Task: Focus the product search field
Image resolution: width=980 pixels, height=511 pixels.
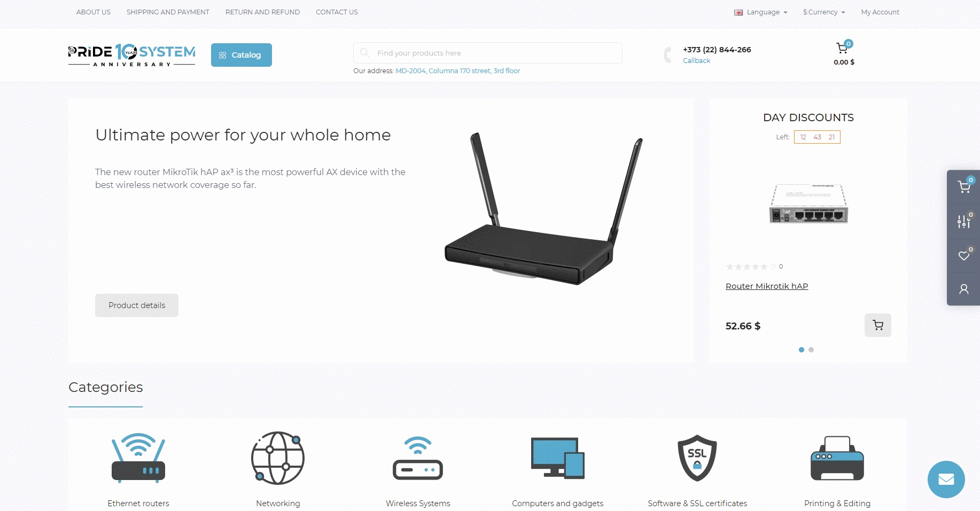Action: [x=488, y=53]
